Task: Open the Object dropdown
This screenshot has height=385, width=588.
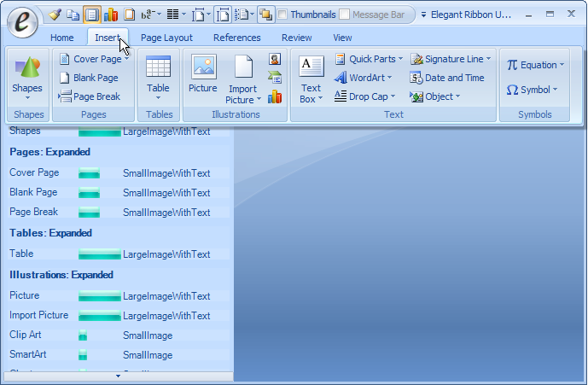Action: (458, 96)
